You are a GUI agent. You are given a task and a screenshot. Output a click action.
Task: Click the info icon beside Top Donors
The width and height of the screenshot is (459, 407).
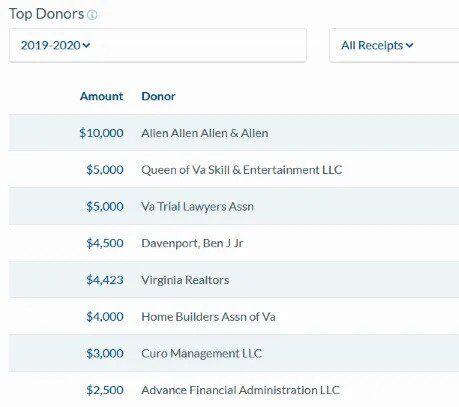coord(92,15)
